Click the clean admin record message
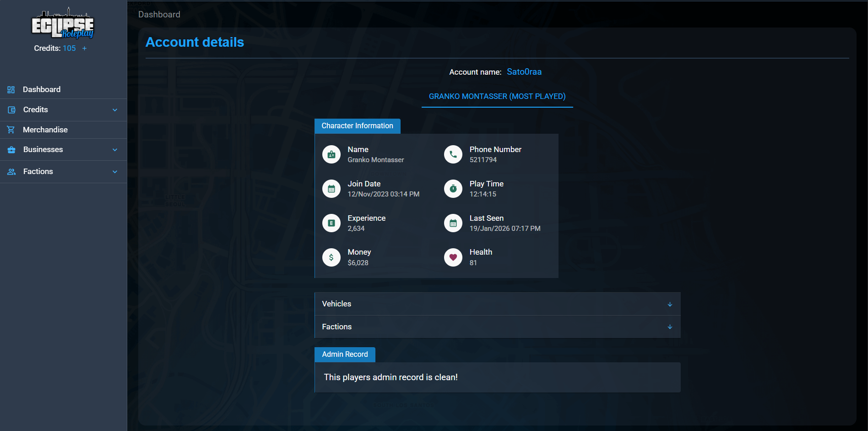Screen dimensions: 868x431 tap(391, 377)
